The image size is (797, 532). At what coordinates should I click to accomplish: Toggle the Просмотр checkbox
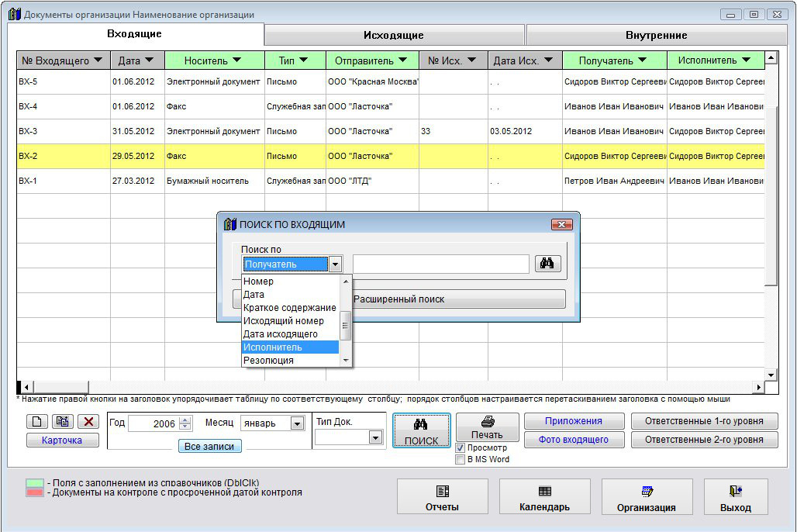pyautogui.click(x=461, y=447)
